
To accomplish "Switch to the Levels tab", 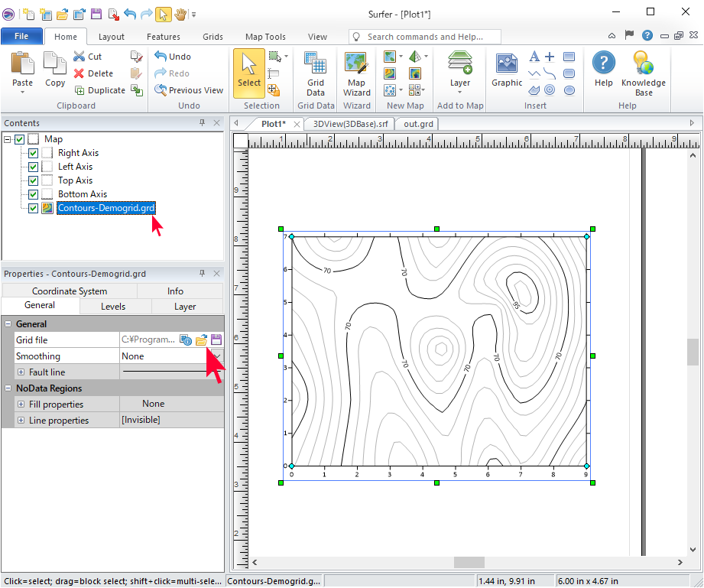I will pyautogui.click(x=113, y=307).
